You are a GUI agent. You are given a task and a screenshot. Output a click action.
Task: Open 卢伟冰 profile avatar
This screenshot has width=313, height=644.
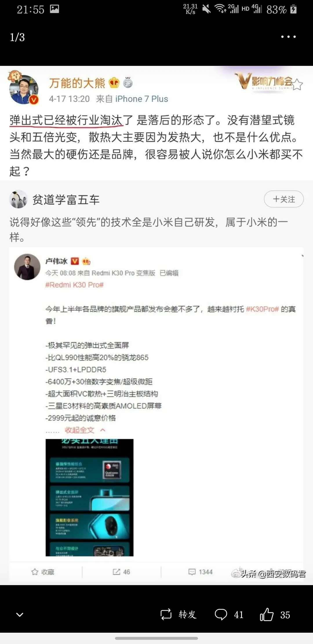click(27, 267)
